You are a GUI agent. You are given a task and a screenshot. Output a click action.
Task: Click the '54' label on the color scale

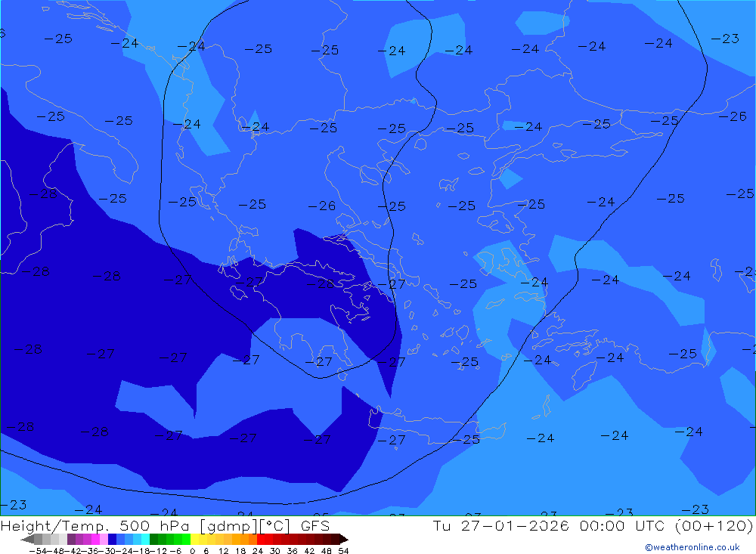(x=343, y=551)
